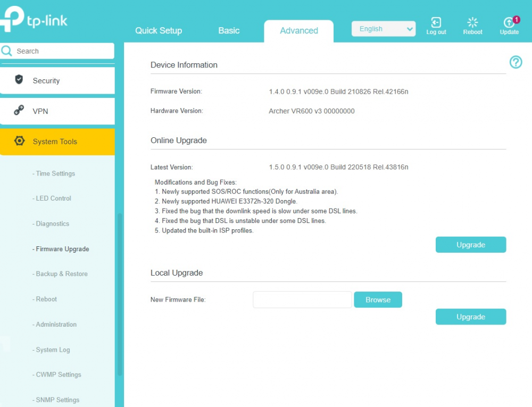Click the search magnifier icon
Viewport: 532px width, 407px height.
(7, 51)
